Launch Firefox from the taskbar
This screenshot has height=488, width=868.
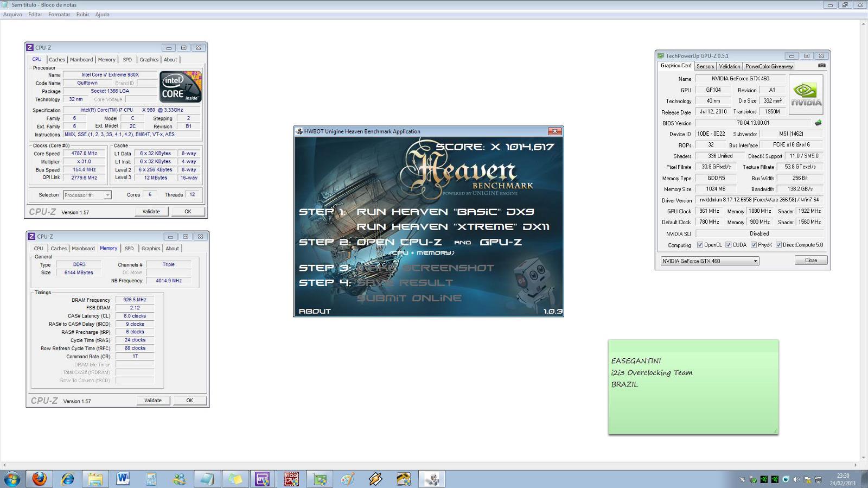point(39,479)
